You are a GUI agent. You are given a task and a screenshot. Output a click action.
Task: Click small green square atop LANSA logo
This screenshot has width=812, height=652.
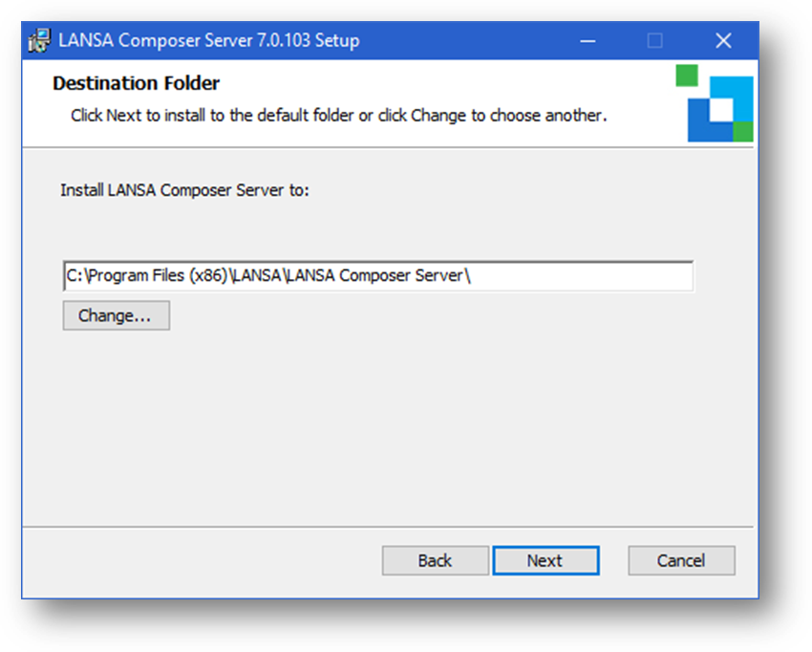(x=687, y=76)
